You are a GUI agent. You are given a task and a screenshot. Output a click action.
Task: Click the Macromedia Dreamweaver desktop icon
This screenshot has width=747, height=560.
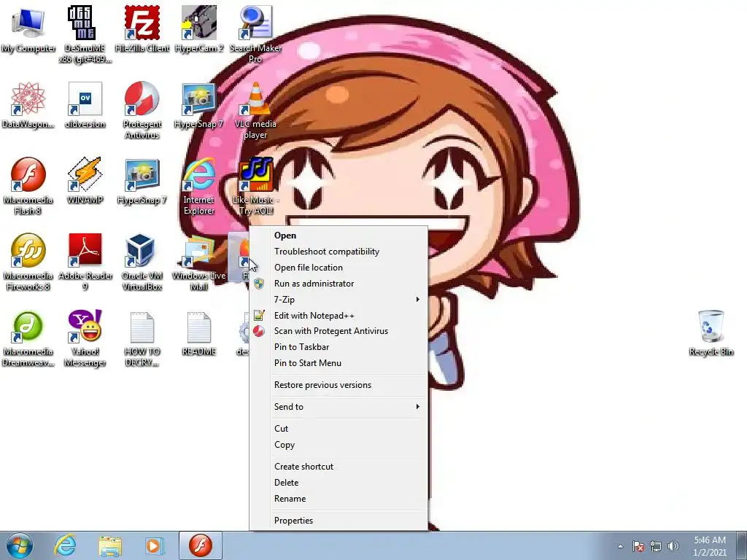pos(28,338)
